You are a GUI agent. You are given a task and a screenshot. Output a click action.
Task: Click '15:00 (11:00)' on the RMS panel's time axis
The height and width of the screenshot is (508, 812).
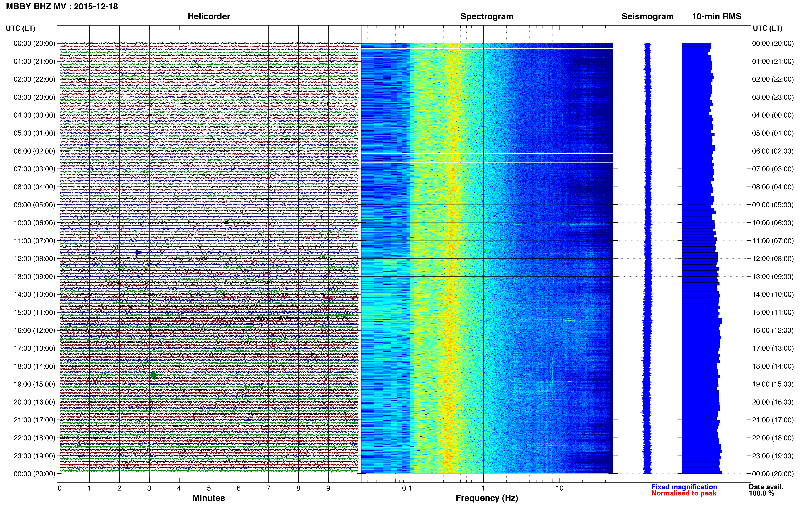(x=773, y=312)
